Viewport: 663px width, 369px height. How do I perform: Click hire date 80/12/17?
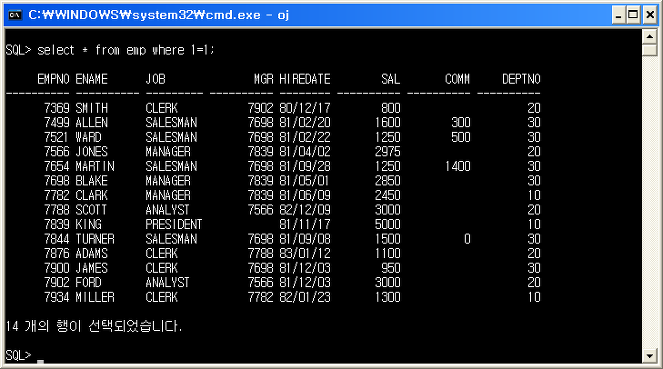[x=305, y=108]
